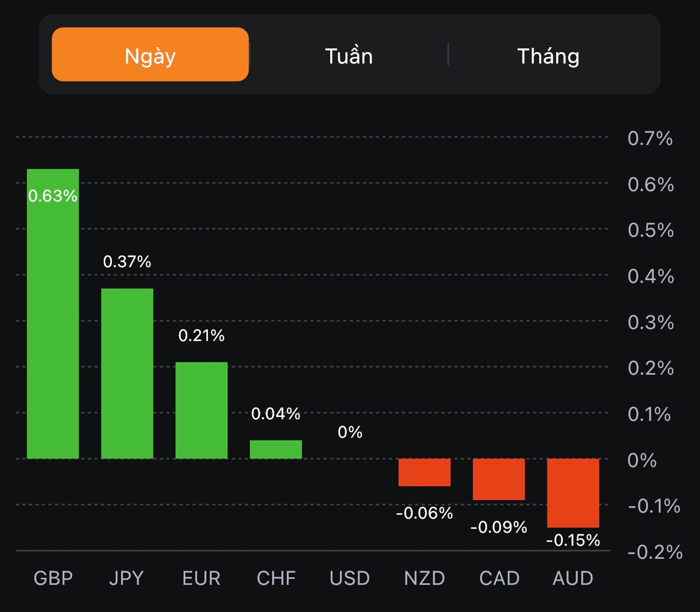This screenshot has height=612, width=700.
Task: Tap the EUR currency label
Action: pyautogui.click(x=201, y=578)
